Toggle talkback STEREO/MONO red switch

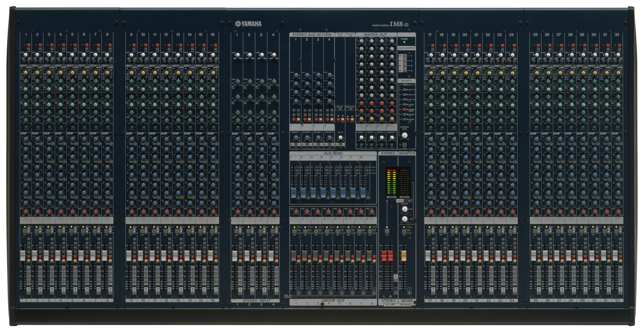click(x=404, y=109)
